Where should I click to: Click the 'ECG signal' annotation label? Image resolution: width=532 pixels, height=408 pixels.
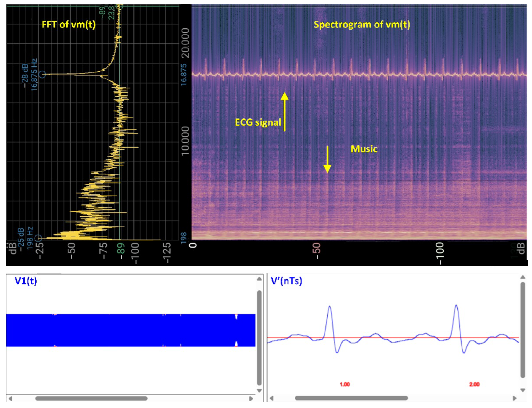(x=258, y=122)
